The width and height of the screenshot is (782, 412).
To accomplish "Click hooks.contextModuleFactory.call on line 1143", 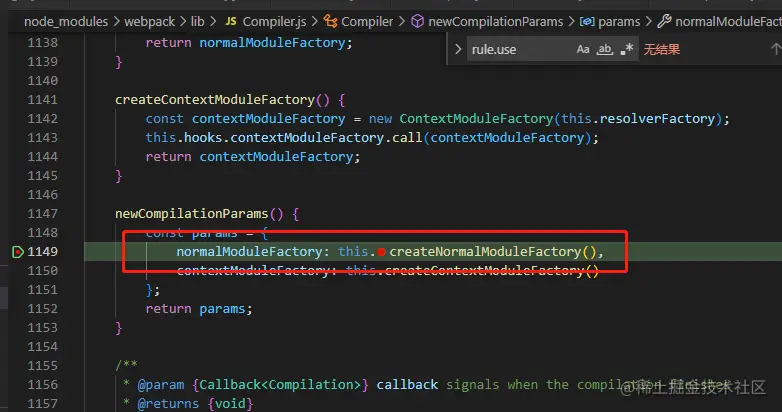I will point(303,138).
